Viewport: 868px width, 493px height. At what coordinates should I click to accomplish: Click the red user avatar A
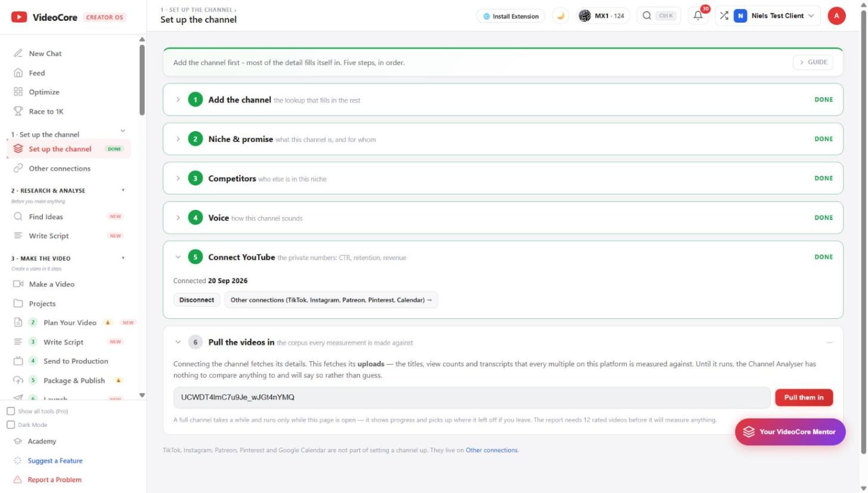point(836,16)
